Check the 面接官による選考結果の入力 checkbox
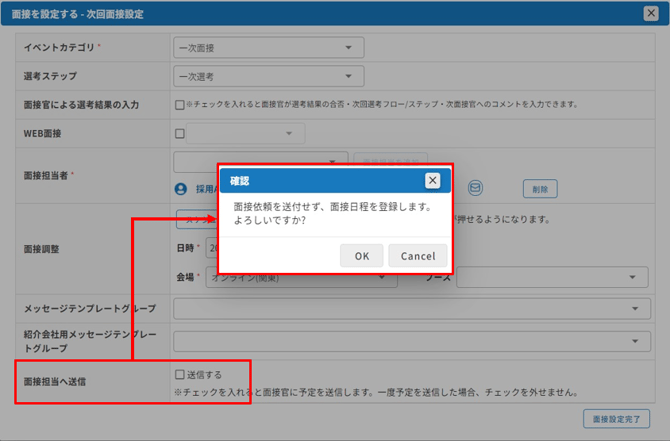The height and width of the screenshot is (441, 670). coord(180,104)
